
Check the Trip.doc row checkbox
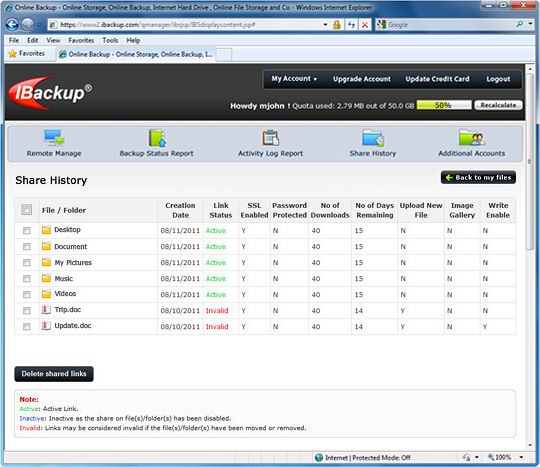coord(27,311)
